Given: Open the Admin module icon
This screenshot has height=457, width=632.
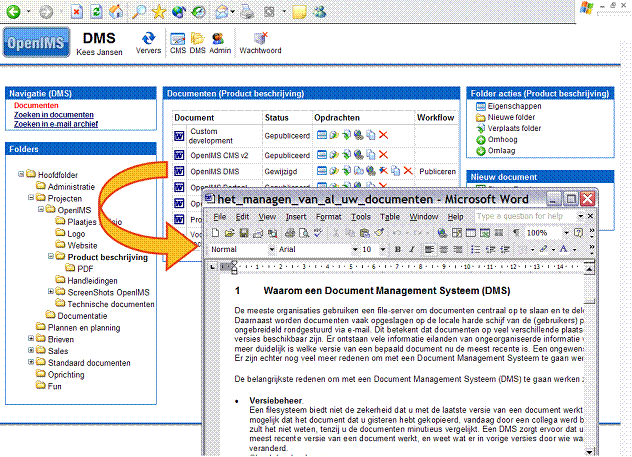Looking at the screenshot, I should click(x=218, y=39).
